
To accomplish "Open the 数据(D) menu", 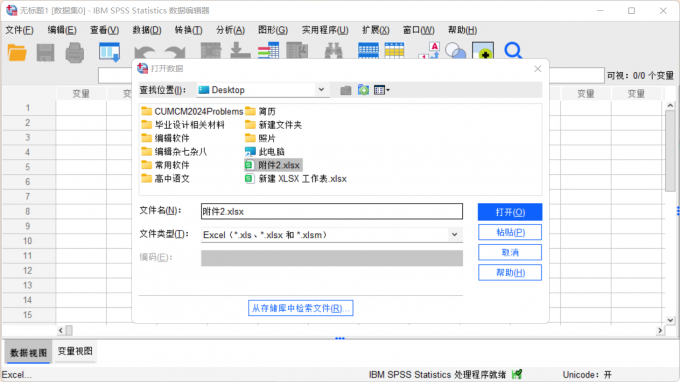I will (147, 30).
